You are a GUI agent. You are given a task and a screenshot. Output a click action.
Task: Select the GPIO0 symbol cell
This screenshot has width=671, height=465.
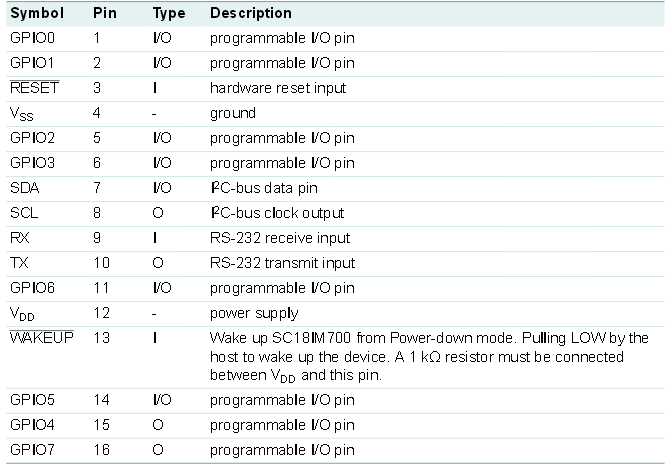(32, 38)
